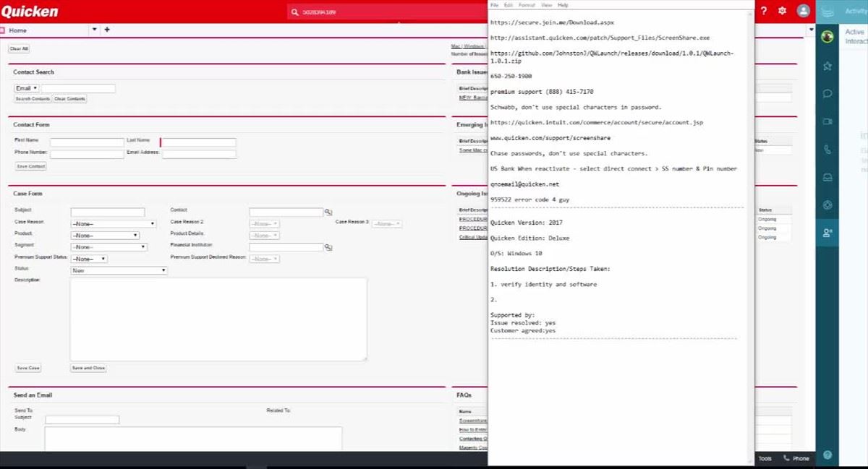
Task: Open the user profile avatar icon
Action: [x=803, y=11]
